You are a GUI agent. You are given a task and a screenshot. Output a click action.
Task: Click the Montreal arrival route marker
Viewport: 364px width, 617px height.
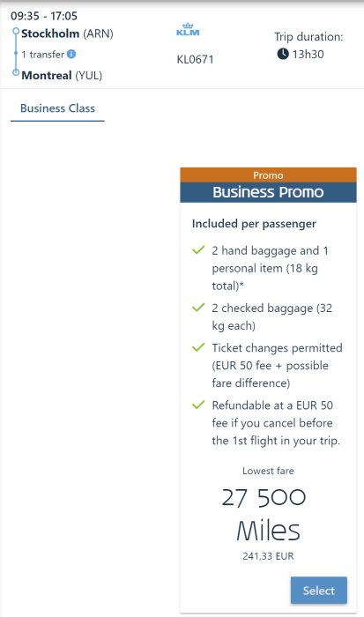point(16,72)
